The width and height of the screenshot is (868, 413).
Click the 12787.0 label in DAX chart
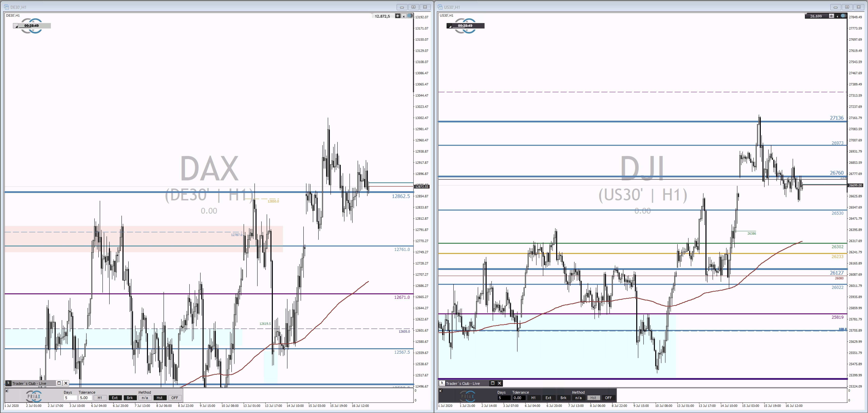click(237, 235)
